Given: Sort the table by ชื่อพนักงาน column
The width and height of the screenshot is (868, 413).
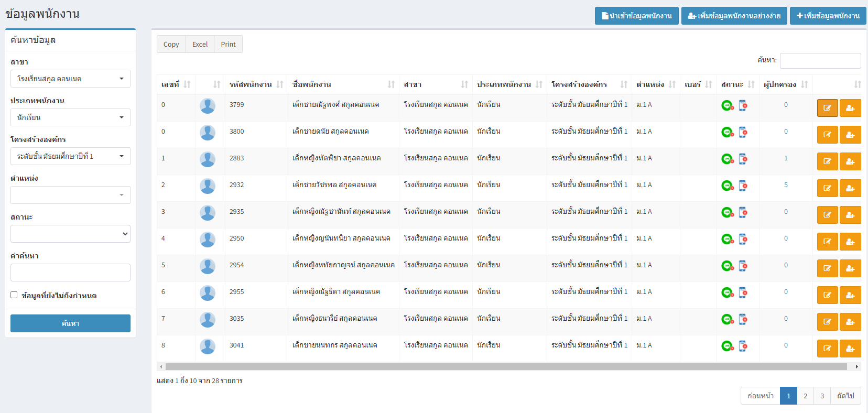Looking at the screenshot, I should click(x=343, y=84).
